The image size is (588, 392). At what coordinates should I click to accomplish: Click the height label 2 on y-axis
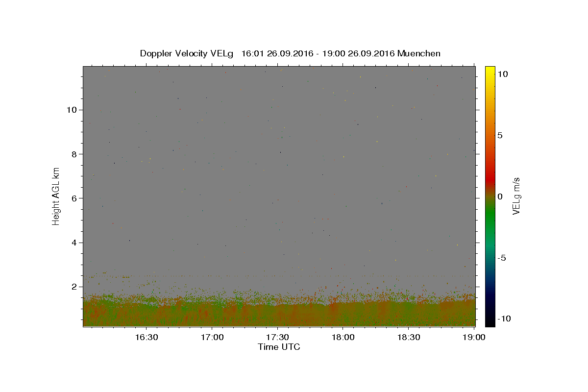(x=73, y=287)
